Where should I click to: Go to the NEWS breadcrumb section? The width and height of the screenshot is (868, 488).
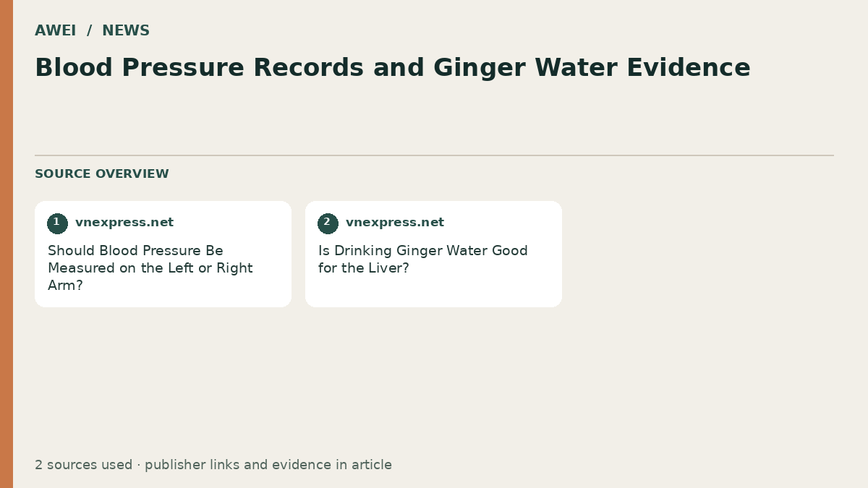click(x=126, y=30)
